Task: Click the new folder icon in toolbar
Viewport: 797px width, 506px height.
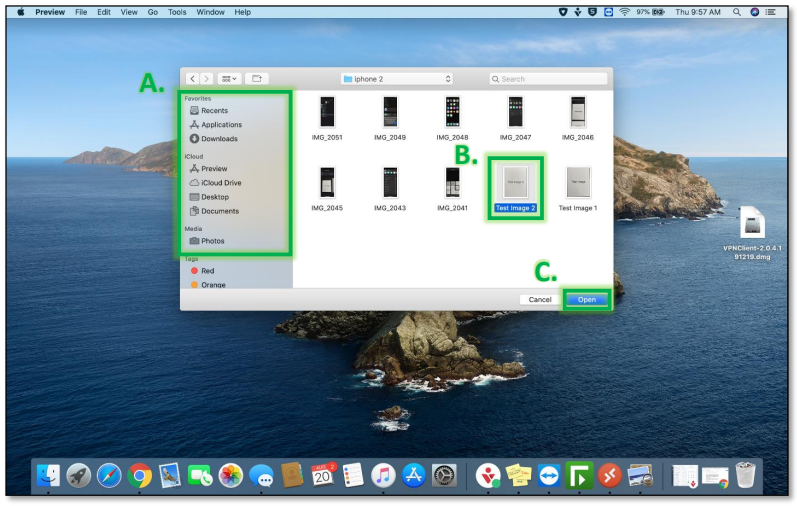Action: pyautogui.click(x=256, y=78)
